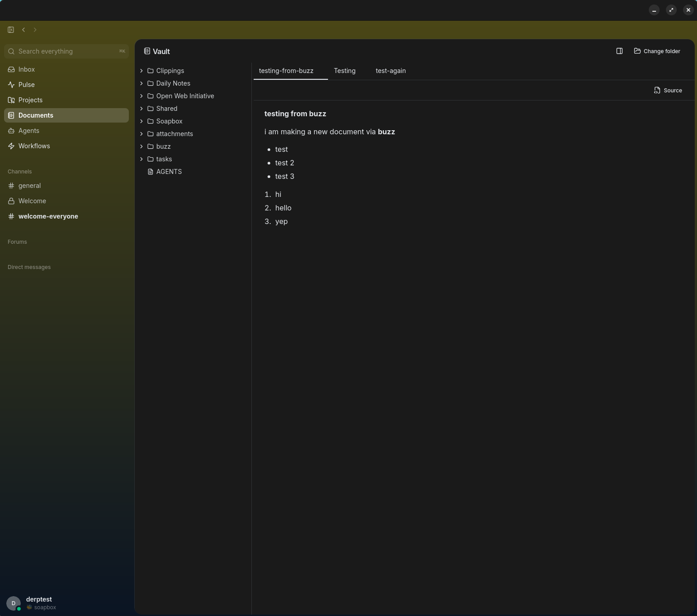
Task: Open the Agents section
Action: point(66,131)
